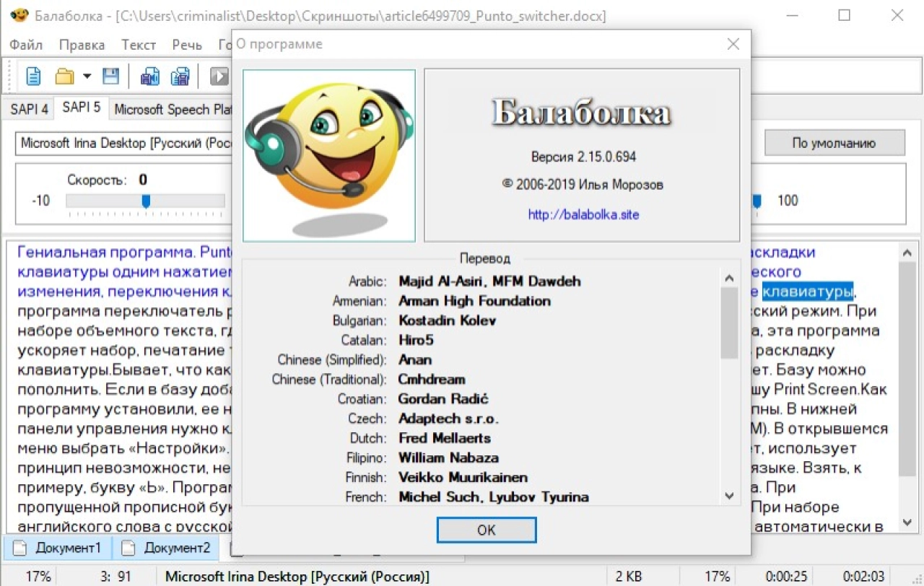Click translator name Arman High Foundation
This screenshot has height=586, width=924.
474,301
